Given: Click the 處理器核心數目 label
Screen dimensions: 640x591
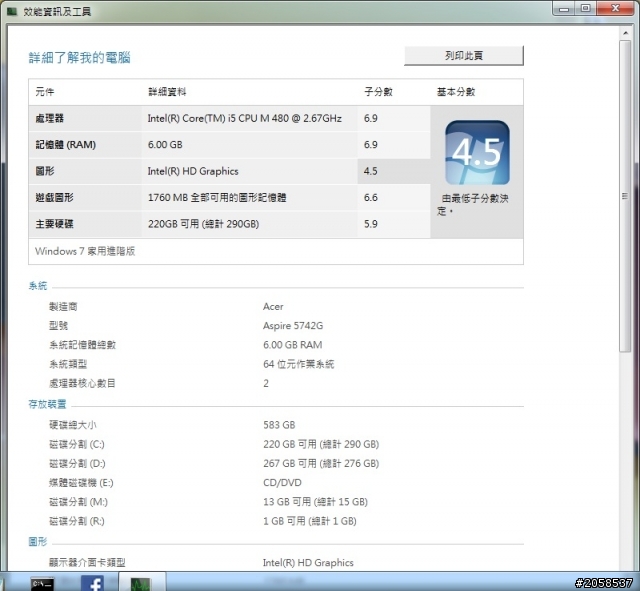Looking at the screenshot, I should [82, 383].
